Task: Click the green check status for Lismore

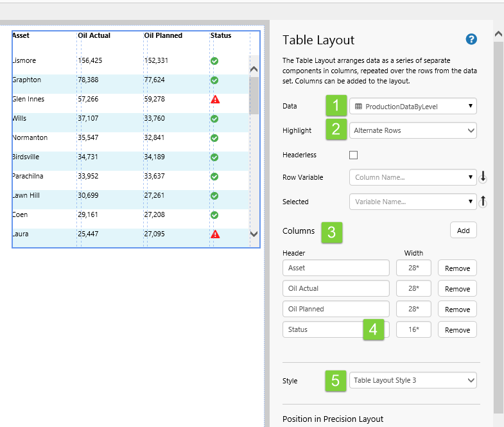Action: [x=214, y=61]
